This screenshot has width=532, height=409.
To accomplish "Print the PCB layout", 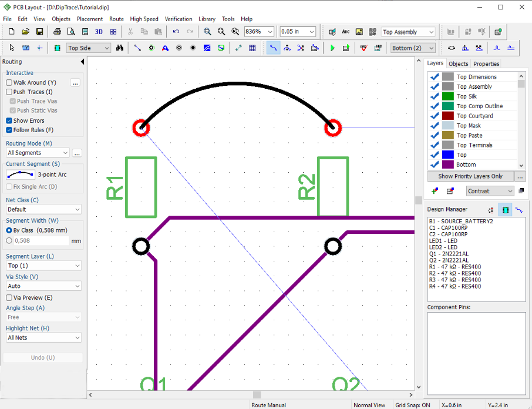I will point(57,32).
